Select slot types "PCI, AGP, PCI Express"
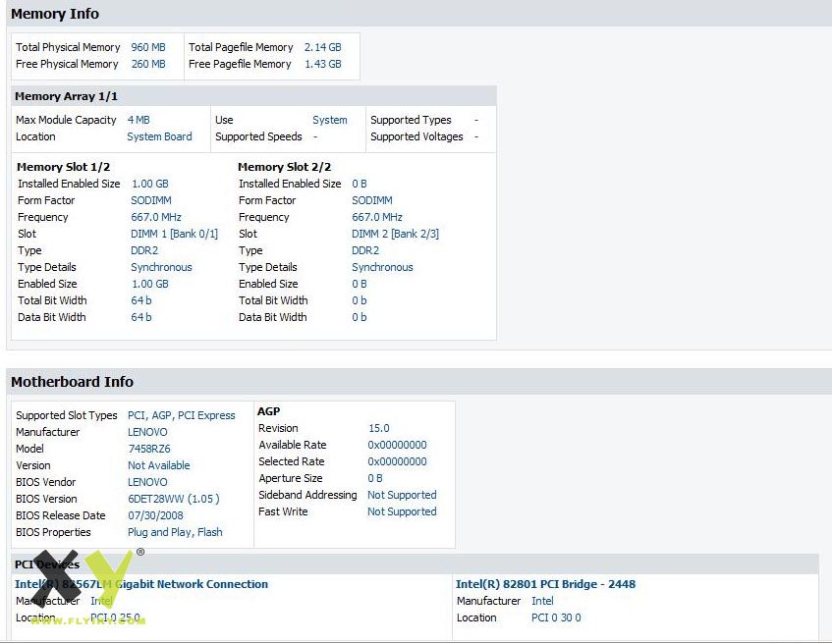The width and height of the screenshot is (832, 644). pyautogui.click(x=182, y=416)
